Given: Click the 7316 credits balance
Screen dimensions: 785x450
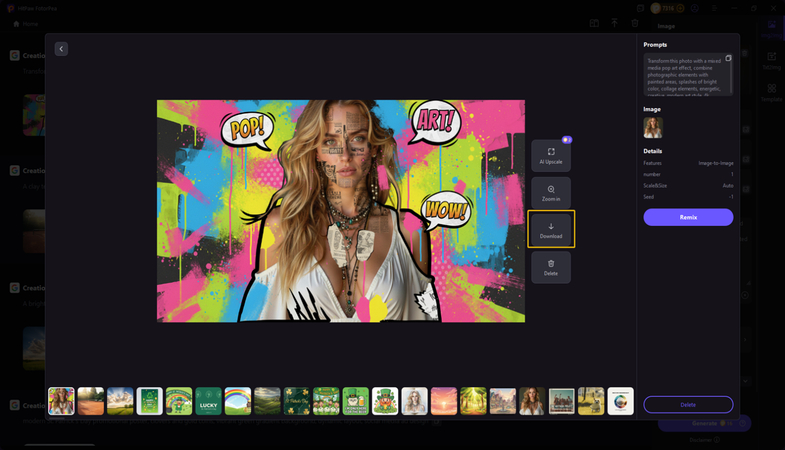Looking at the screenshot, I should tap(668, 8).
